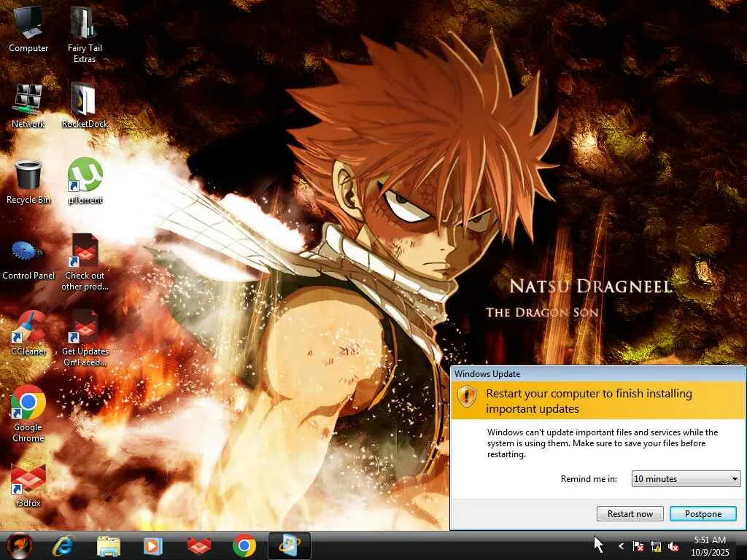Select the µTorrent desktop shortcut
Screen dimensions: 747x560
[85, 182]
